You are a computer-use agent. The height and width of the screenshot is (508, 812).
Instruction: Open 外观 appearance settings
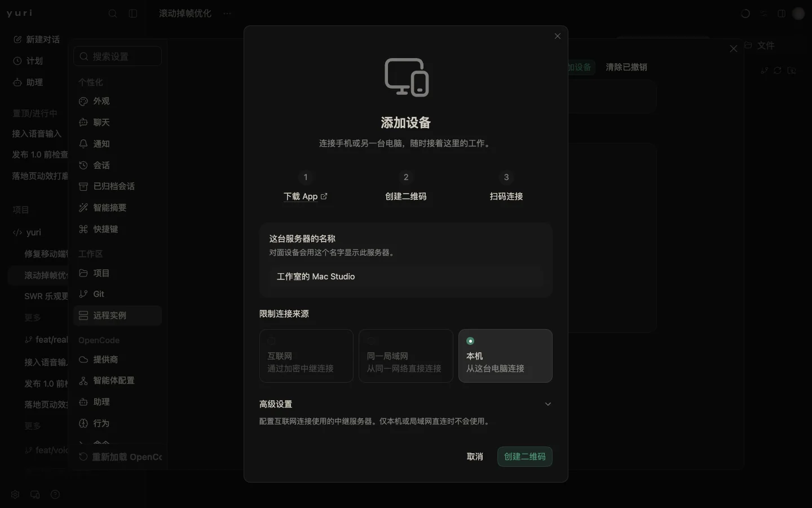pyautogui.click(x=117, y=101)
